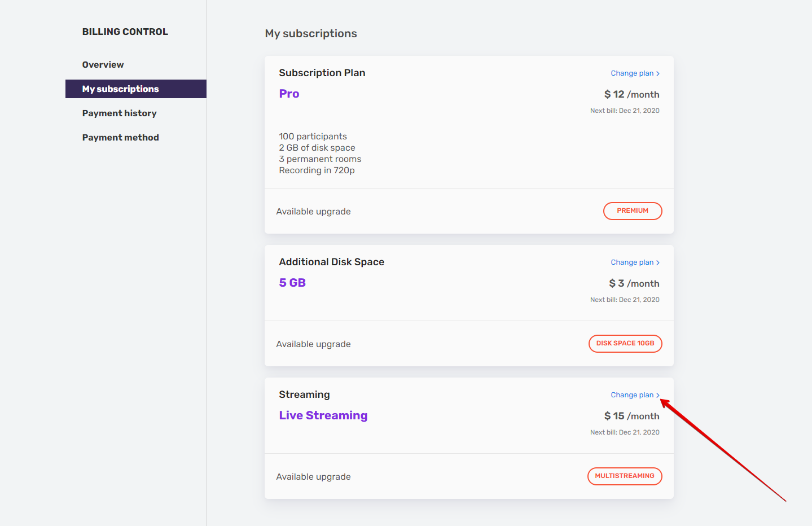Click Change plan for Subscription Plan
The width and height of the screenshot is (812, 526).
(x=635, y=73)
